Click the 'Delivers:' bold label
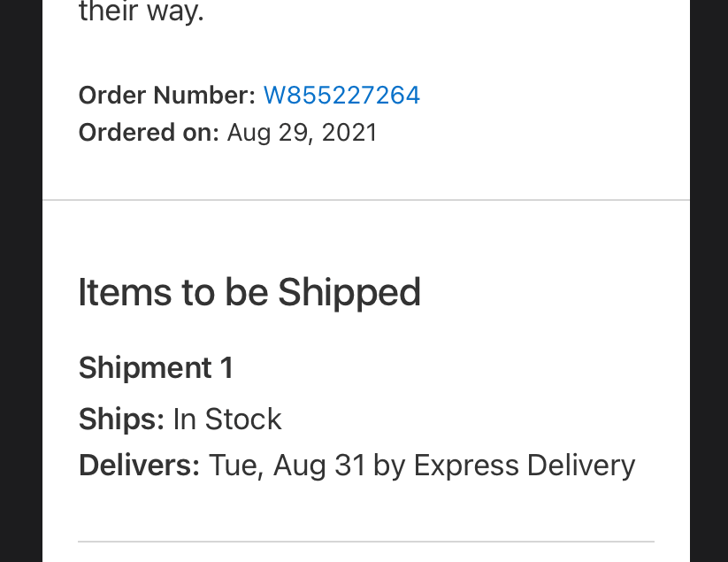 [139, 466]
